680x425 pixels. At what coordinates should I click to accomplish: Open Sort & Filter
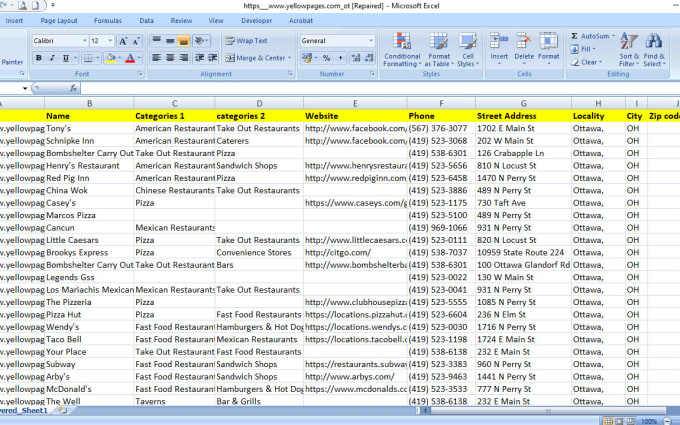629,49
